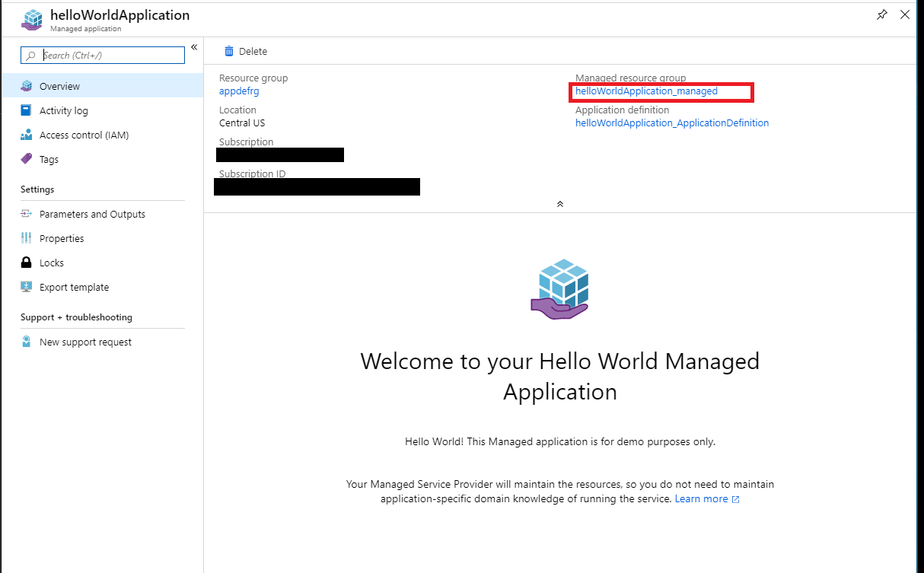Open the Overview menu item
The image size is (924, 573).
click(101, 86)
